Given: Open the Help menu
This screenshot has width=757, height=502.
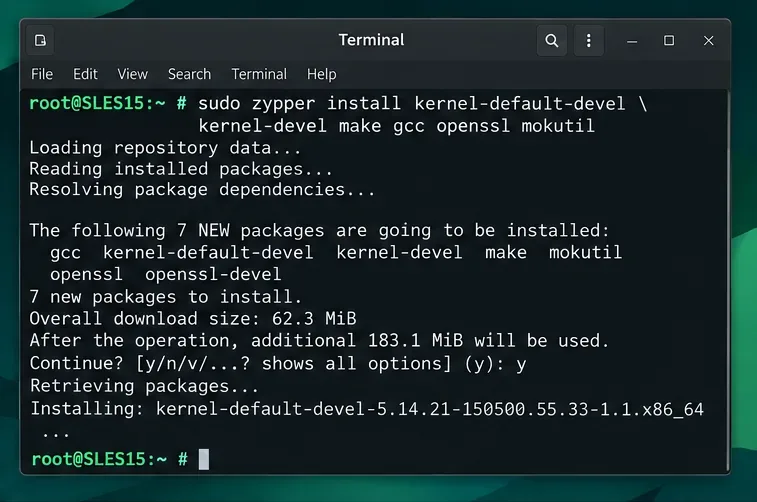Looking at the screenshot, I should tap(322, 74).
